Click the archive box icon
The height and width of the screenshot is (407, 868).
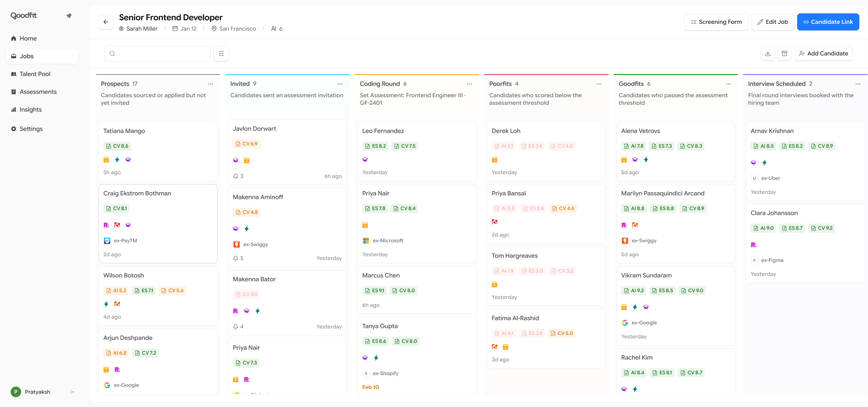(x=784, y=54)
